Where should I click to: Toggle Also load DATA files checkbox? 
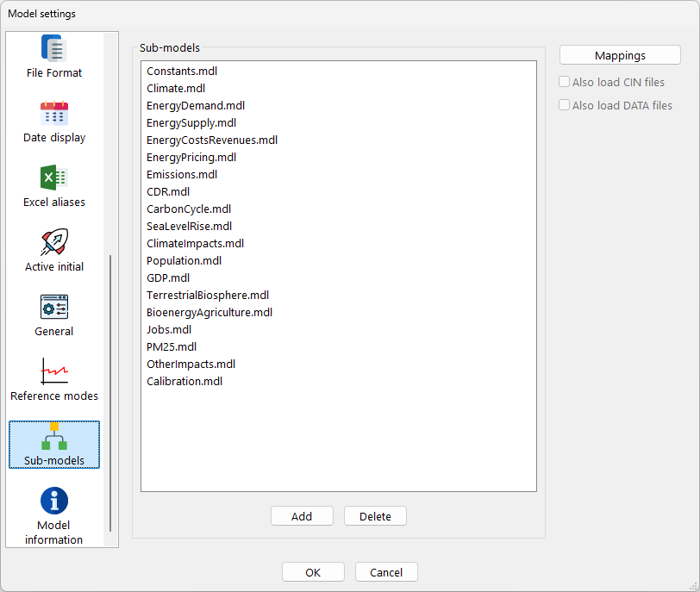[x=565, y=105]
